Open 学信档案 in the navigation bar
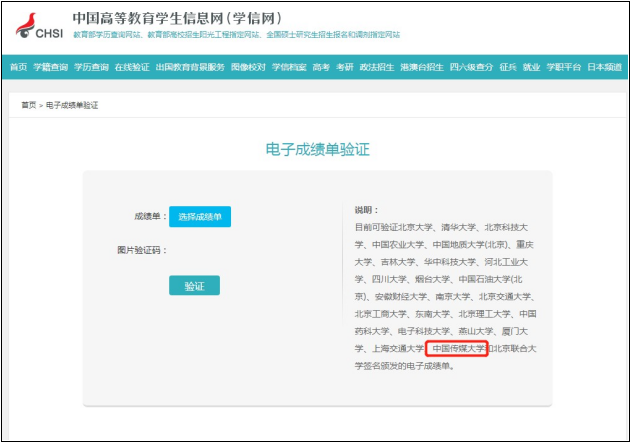630x442 pixels. (289, 67)
